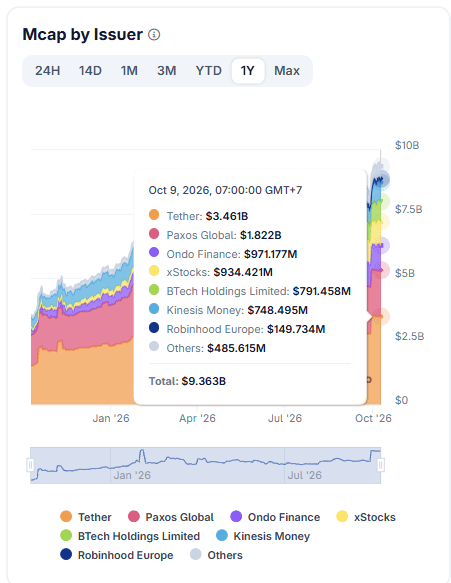Click Robinhood Europe $149.734M tooltip row
The width and height of the screenshot is (451, 583).
237,329
